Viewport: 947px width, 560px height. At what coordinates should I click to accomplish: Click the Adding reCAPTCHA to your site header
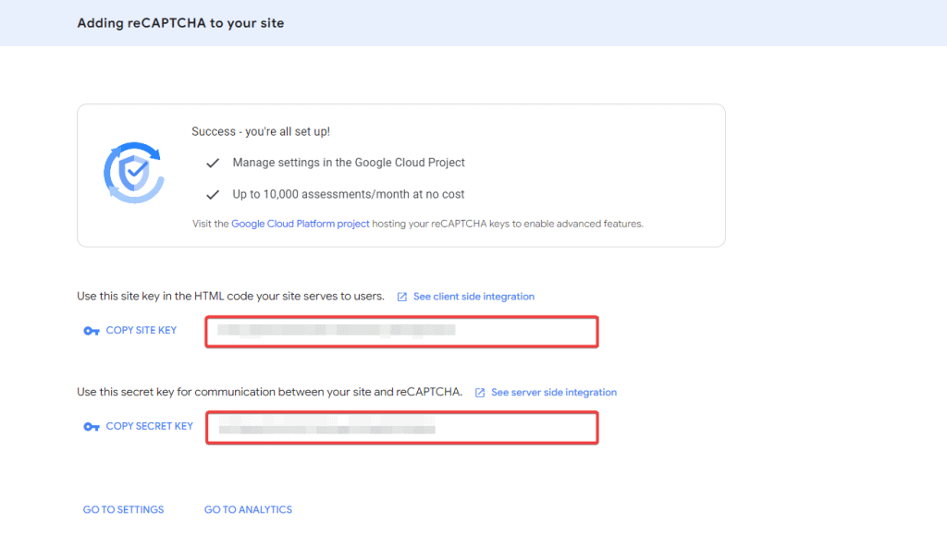[179, 22]
